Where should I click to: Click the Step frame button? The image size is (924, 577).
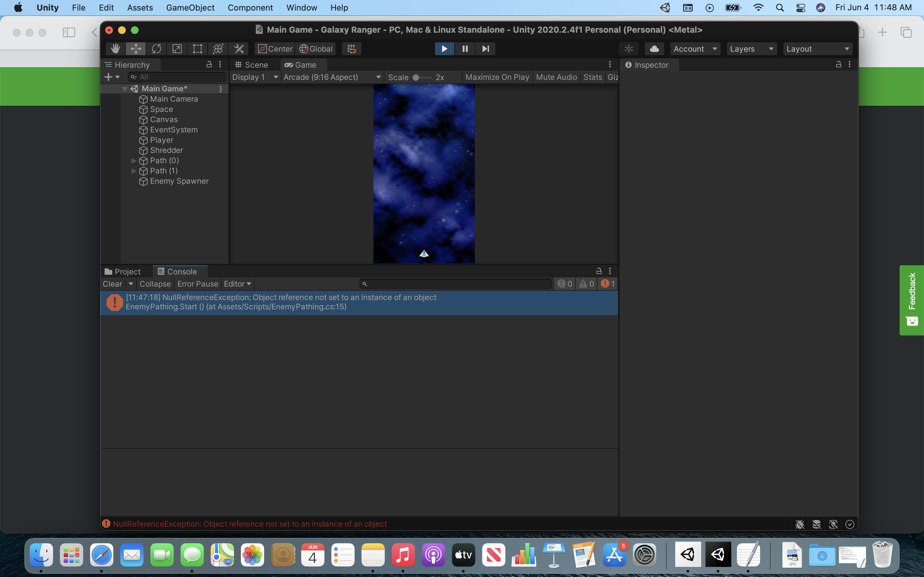click(x=485, y=49)
